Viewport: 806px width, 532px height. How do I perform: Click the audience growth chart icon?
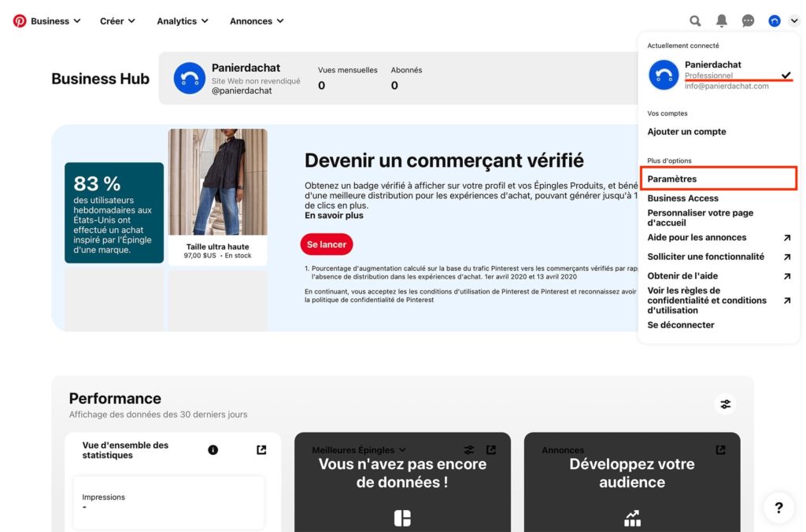632,518
